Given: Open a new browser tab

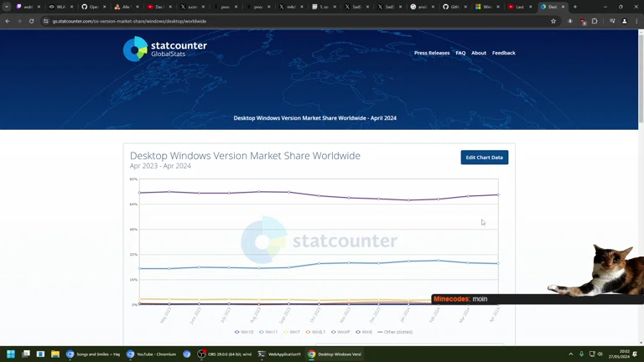Looking at the screenshot, I should tap(574, 7).
